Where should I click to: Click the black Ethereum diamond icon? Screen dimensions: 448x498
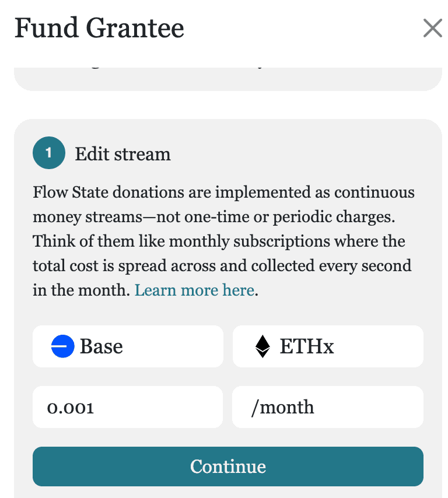[262, 346]
